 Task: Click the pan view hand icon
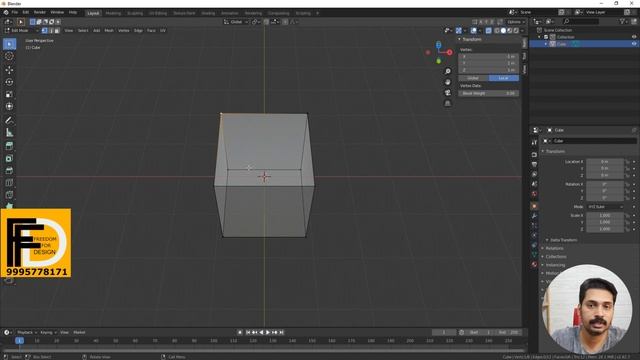coord(448,82)
